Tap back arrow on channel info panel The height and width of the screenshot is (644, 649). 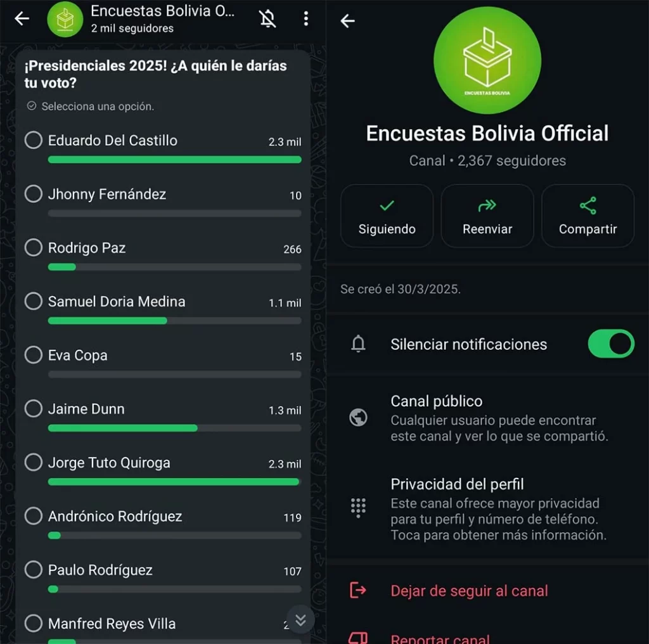347,21
